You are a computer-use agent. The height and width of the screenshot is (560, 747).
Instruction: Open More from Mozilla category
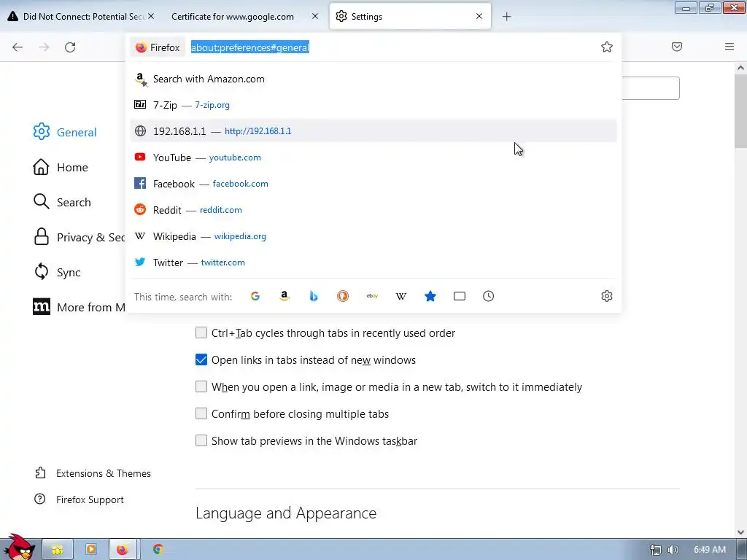coord(79,307)
